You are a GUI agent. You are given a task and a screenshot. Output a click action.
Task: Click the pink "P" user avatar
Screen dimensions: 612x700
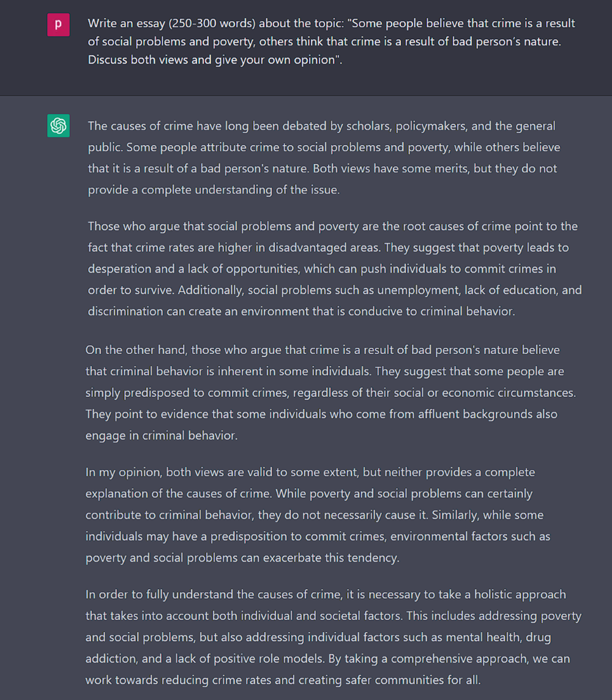[58, 24]
